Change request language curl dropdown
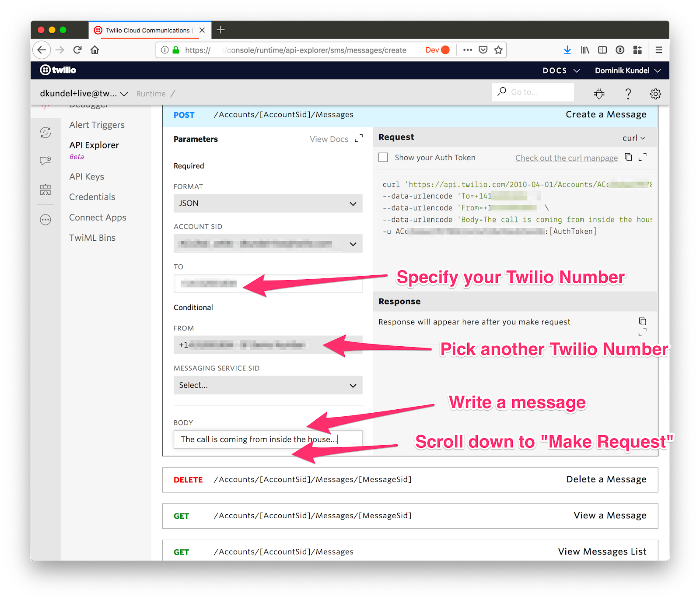 633,138
